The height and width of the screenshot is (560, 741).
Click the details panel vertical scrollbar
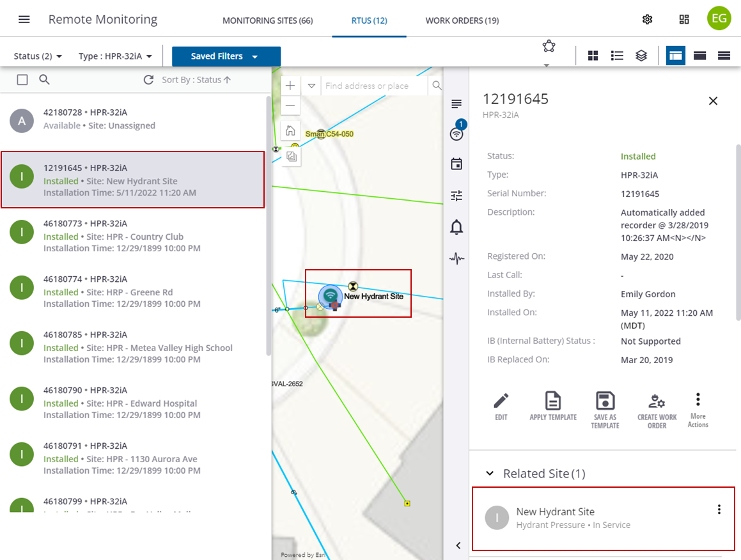tap(738, 233)
